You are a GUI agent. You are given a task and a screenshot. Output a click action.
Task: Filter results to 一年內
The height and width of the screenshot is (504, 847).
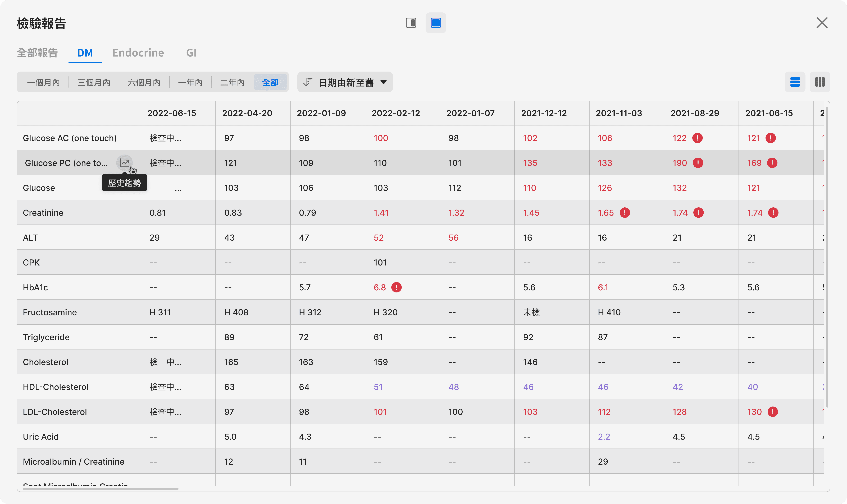(190, 82)
